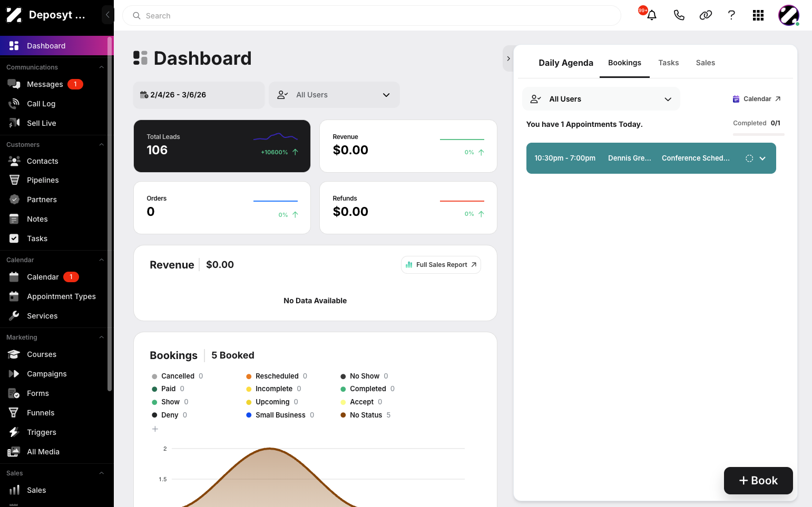Image resolution: width=812 pixels, height=507 pixels.
Task: Click the Book button
Action: [x=758, y=481]
